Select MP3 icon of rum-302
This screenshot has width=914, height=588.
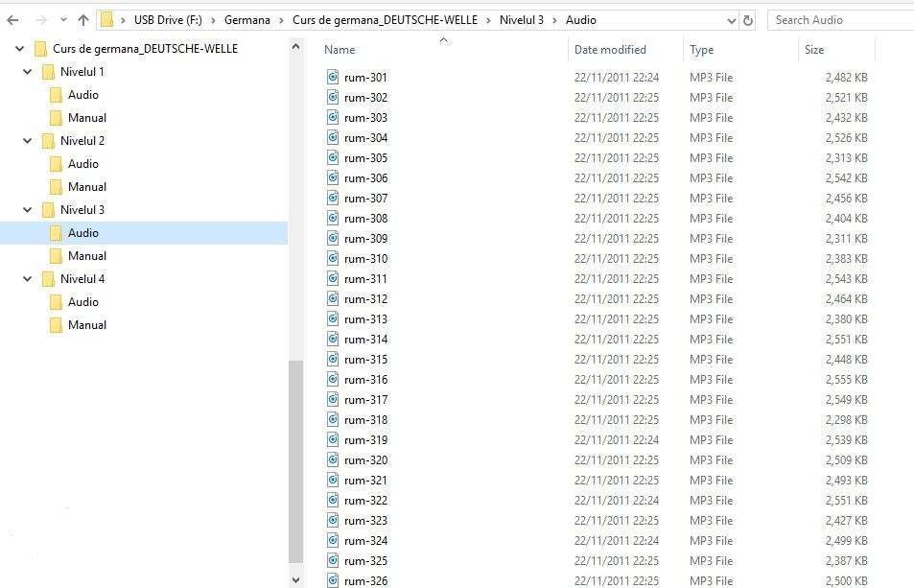click(333, 97)
